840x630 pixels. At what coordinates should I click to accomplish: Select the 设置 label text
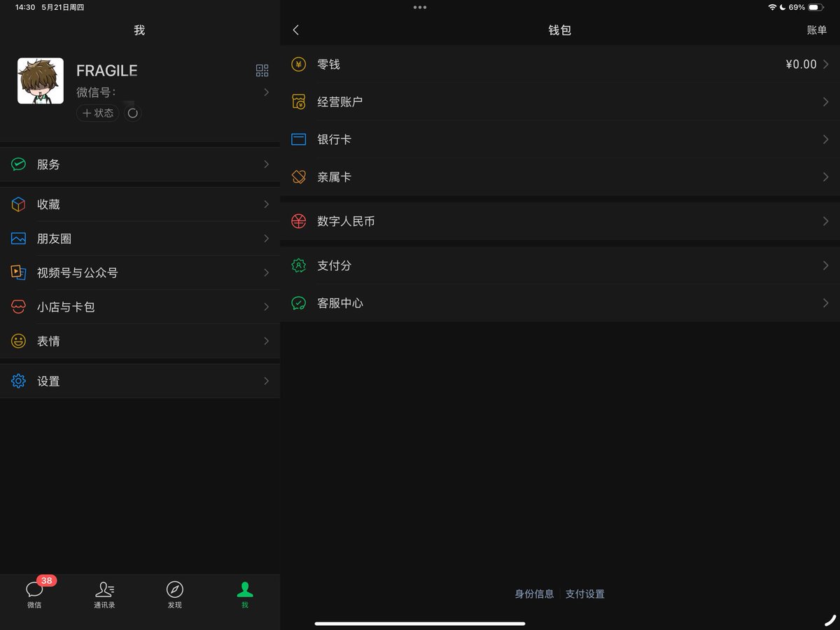[48, 381]
